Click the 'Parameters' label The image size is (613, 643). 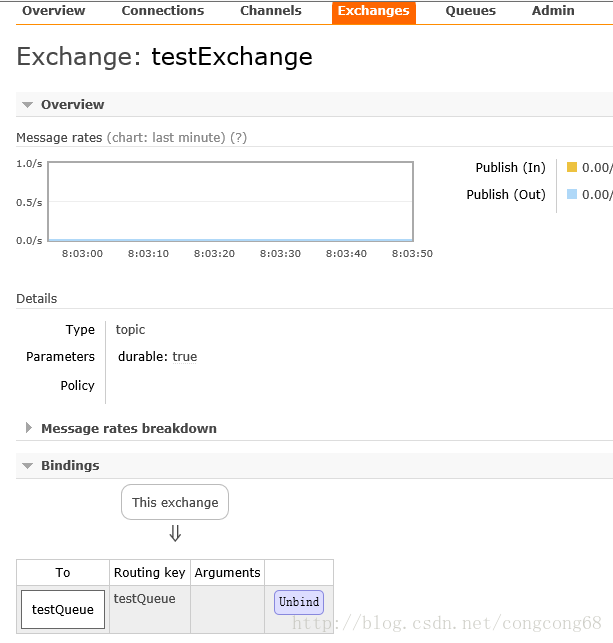(60, 357)
